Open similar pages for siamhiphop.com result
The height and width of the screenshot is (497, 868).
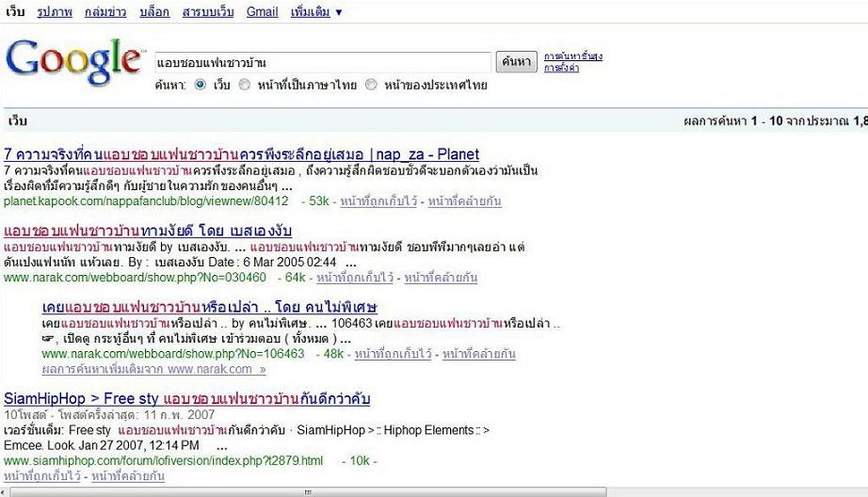(128, 476)
